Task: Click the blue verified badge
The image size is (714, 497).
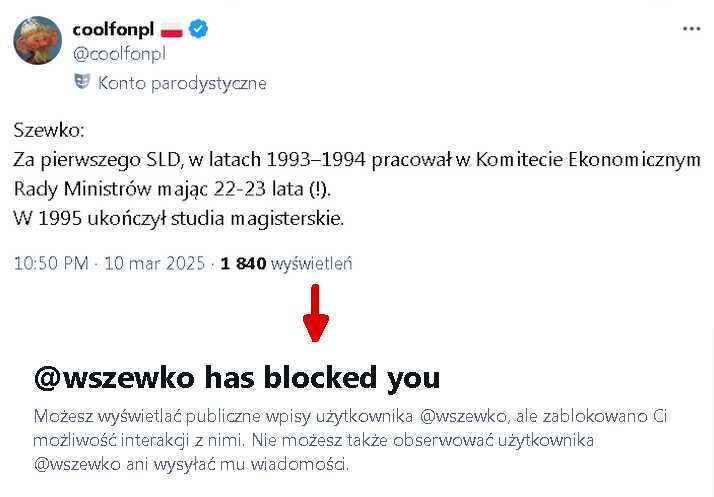Action: click(198, 29)
